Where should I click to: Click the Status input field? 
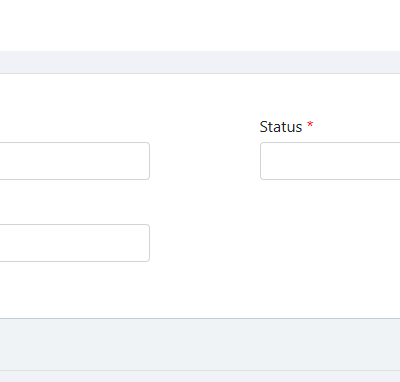(330, 161)
